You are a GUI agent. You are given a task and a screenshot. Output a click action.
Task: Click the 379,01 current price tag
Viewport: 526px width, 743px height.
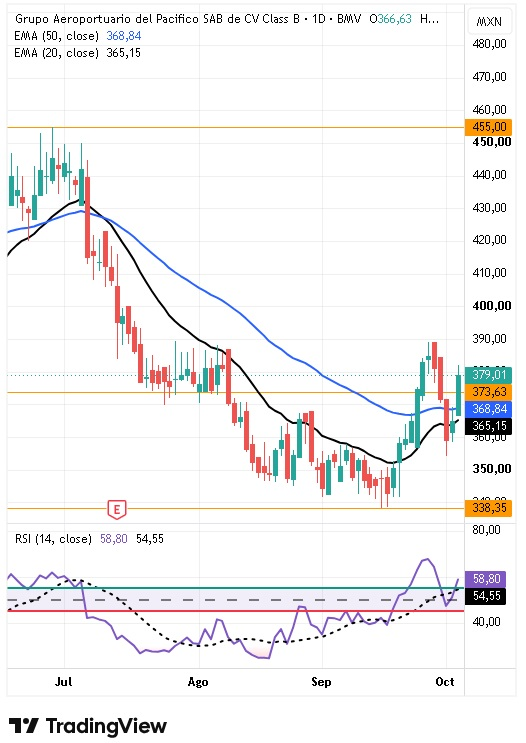pyautogui.click(x=489, y=375)
